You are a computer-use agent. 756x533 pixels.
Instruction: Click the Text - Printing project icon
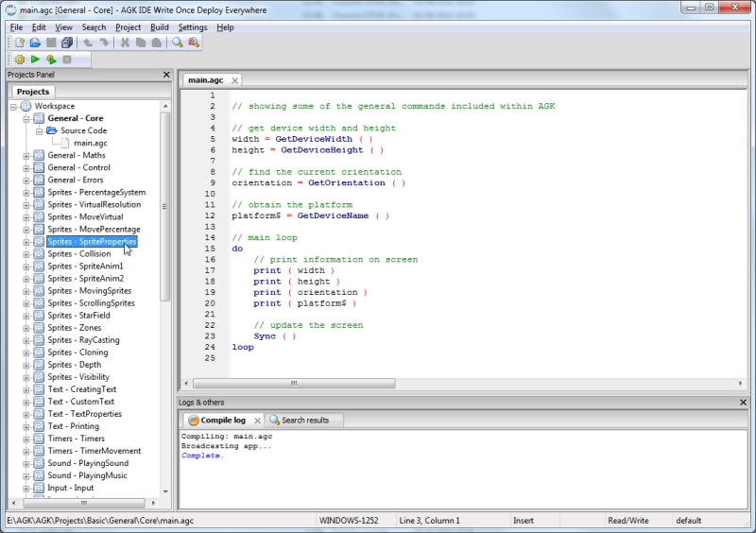coord(39,426)
